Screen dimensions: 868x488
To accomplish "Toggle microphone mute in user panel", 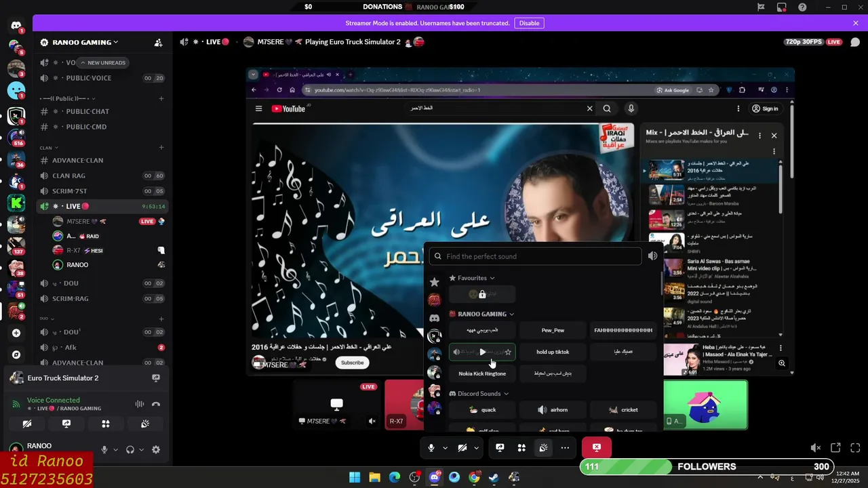I will point(104,449).
